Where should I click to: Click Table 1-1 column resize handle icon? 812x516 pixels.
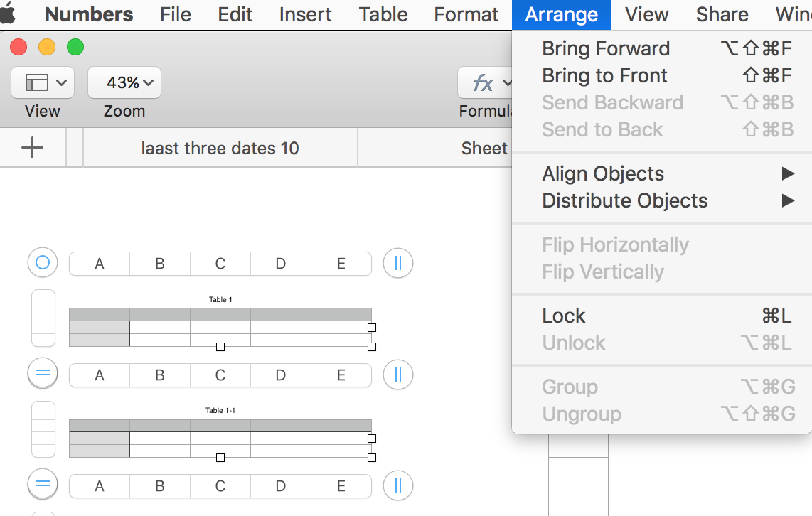tap(397, 374)
